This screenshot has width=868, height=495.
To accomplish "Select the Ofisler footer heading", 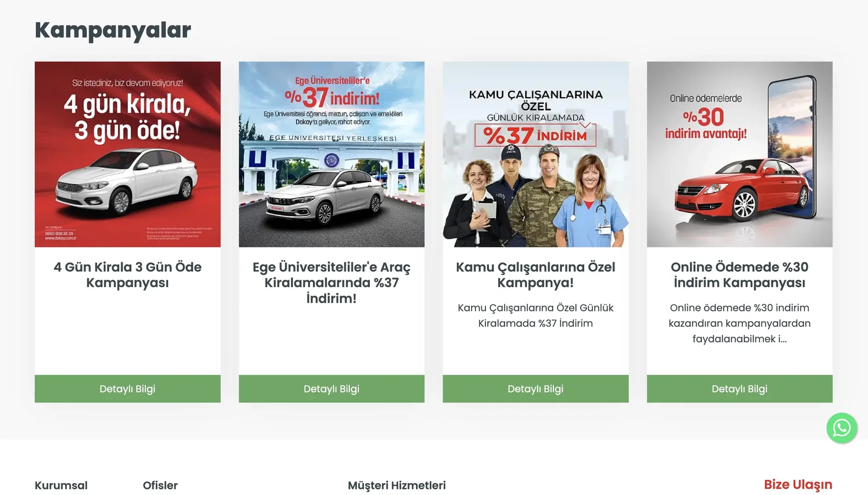I will 160,485.
